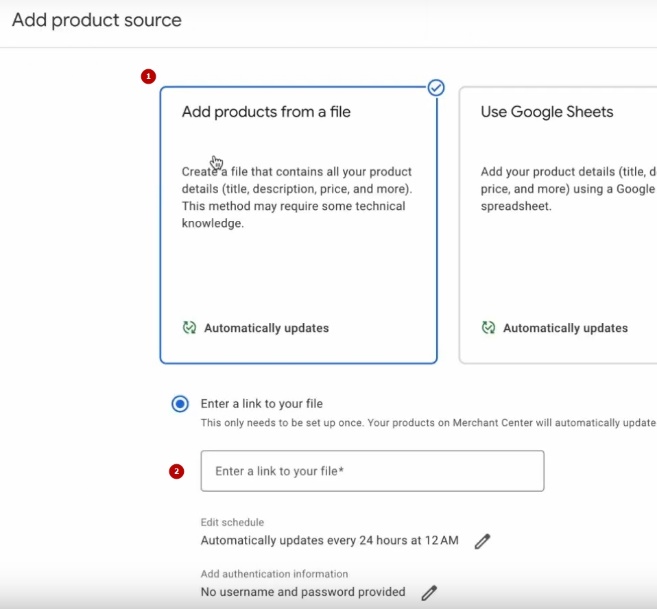Focus the 'Enter a link to your file' input field

[372, 471]
